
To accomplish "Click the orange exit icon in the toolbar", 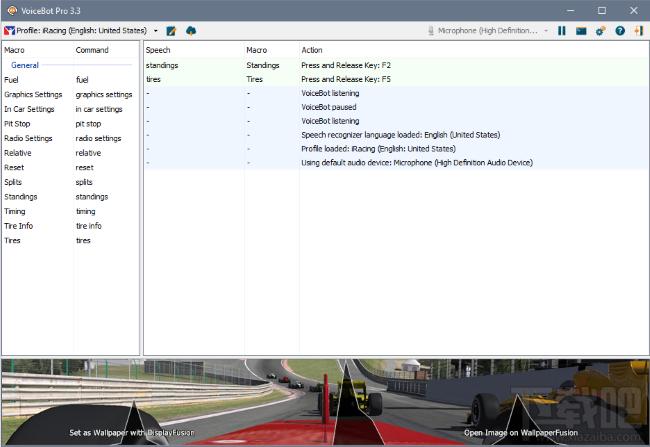I will 639,31.
